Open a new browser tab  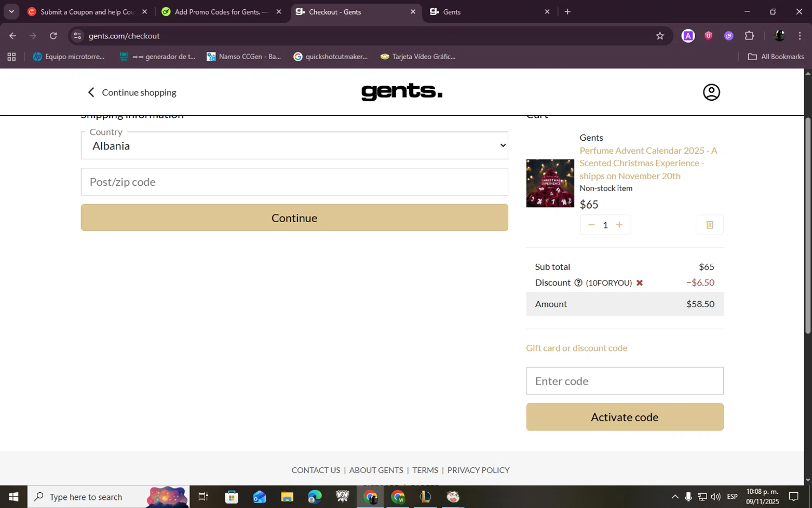[x=567, y=12]
